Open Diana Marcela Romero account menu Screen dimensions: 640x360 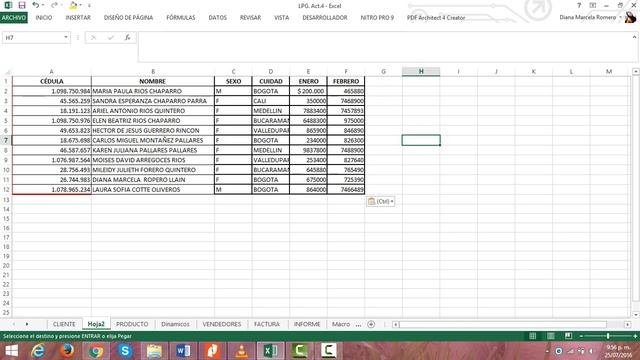coord(590,18)
